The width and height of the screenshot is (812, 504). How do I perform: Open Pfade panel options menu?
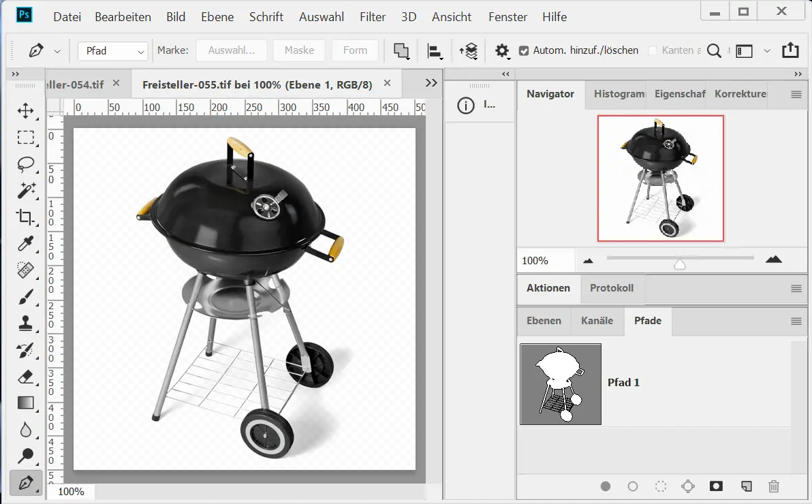[x=796, y=321]
